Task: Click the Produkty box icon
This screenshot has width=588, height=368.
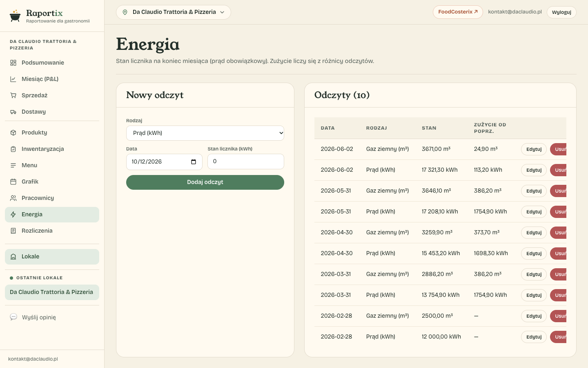Action: coord(13,132)
